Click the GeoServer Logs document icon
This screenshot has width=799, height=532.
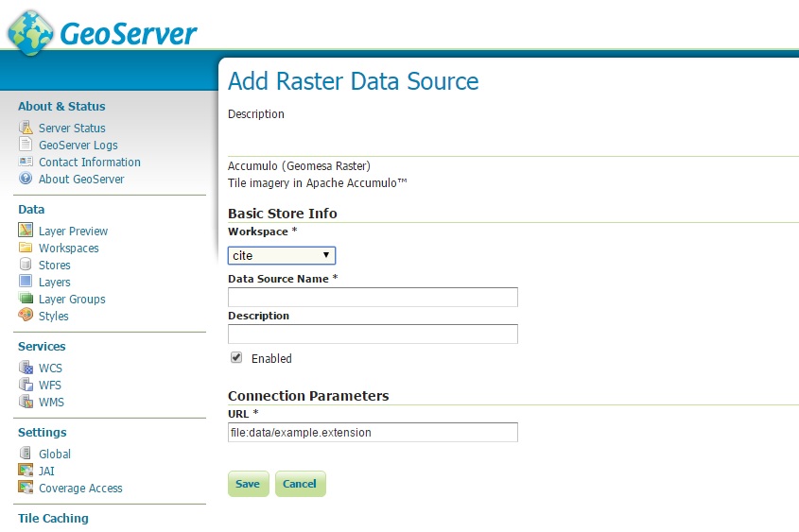point(26,144)
